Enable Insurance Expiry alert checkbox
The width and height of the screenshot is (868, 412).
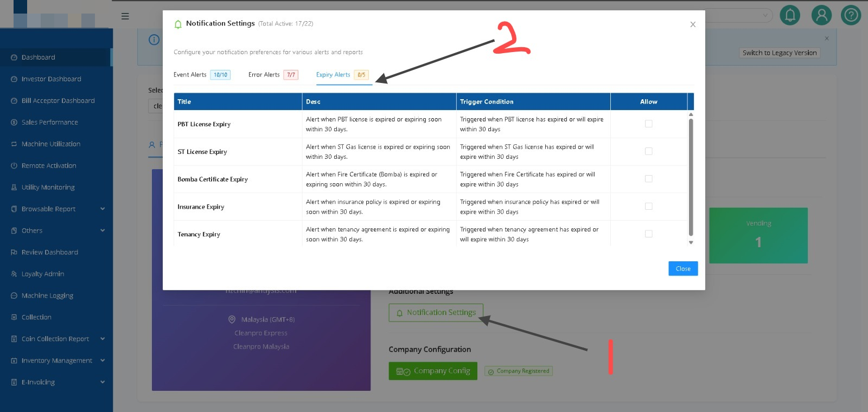click(648, 207)
